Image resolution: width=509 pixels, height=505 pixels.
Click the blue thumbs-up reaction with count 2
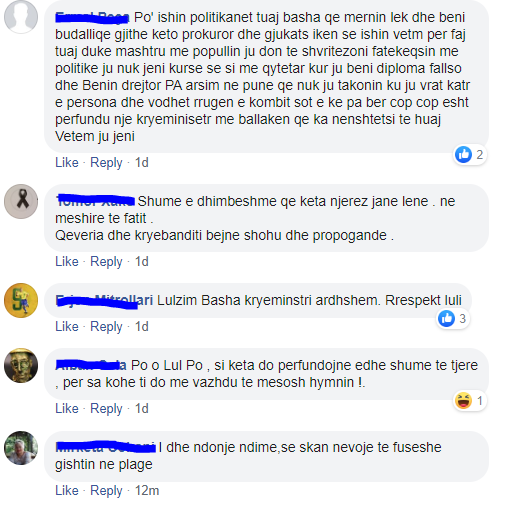click(x=470, y=155)
